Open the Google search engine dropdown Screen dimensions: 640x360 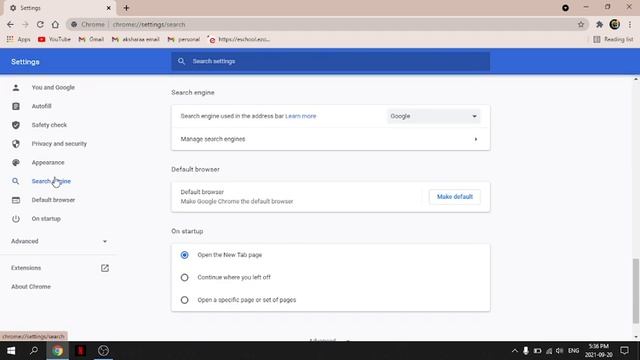[x=433, y=116]
